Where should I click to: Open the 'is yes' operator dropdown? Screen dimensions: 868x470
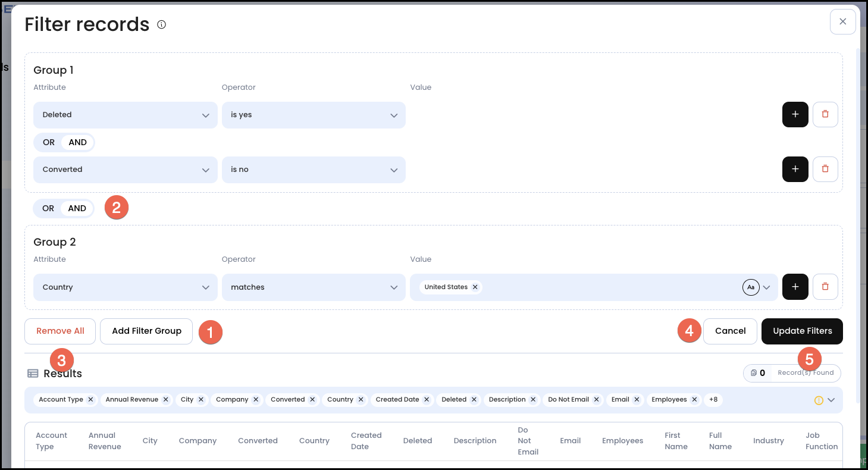tap(314, 115)
